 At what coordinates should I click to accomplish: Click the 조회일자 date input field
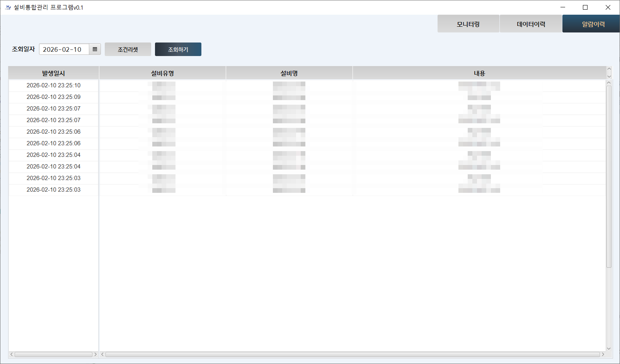click(x=64, y=49)
